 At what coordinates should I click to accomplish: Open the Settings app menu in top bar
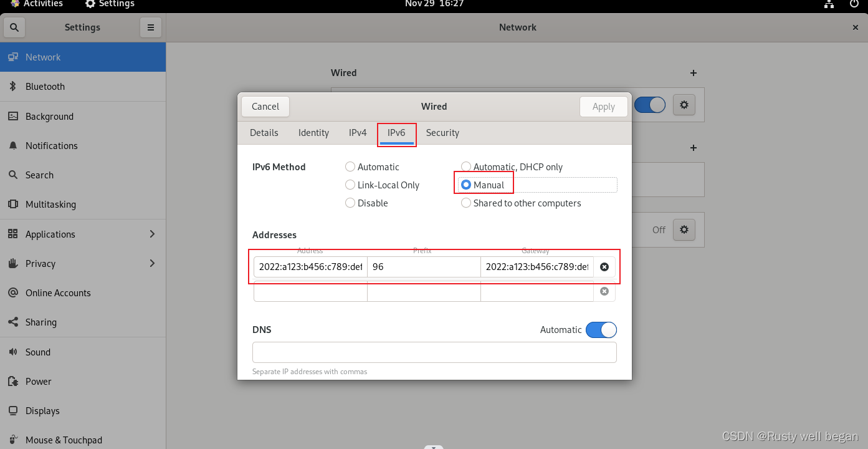click(x=110, y=4)
